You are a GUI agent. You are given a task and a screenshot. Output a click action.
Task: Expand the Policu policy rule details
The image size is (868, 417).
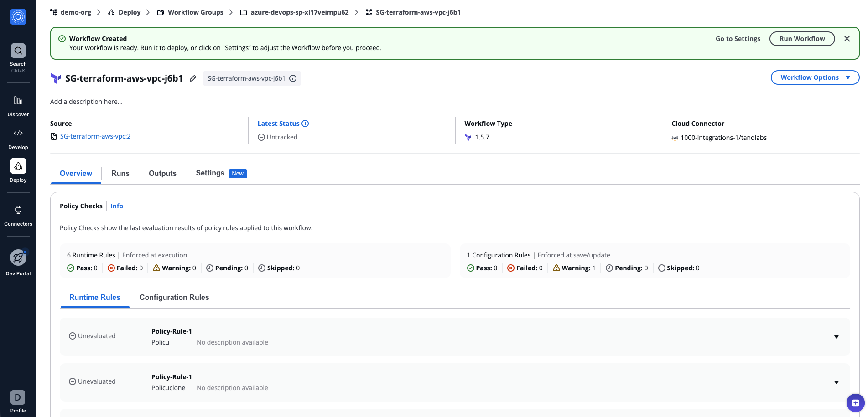click(836, 337)
